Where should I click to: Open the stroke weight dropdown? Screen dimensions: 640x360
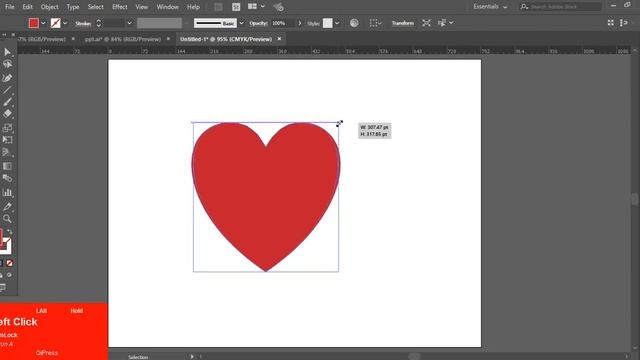pos(129,23)
